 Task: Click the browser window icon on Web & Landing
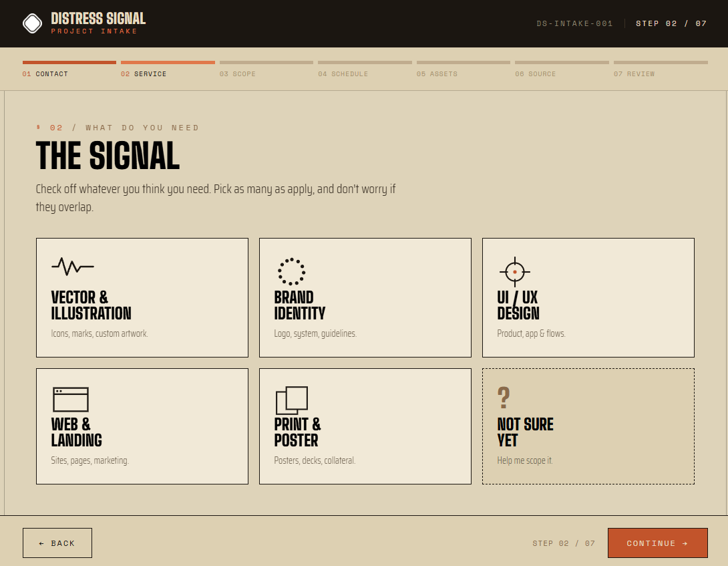[71, 400]
